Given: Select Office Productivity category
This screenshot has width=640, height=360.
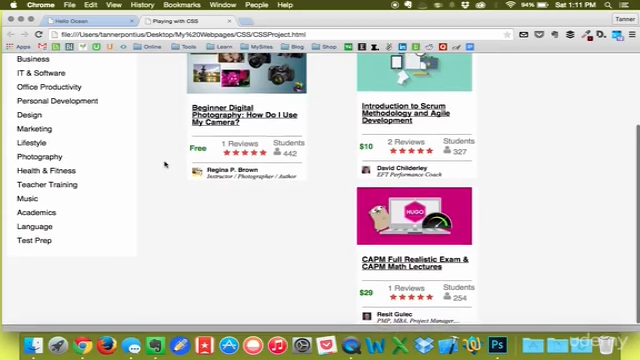Looking at the screenshot, I should point(49,87).
